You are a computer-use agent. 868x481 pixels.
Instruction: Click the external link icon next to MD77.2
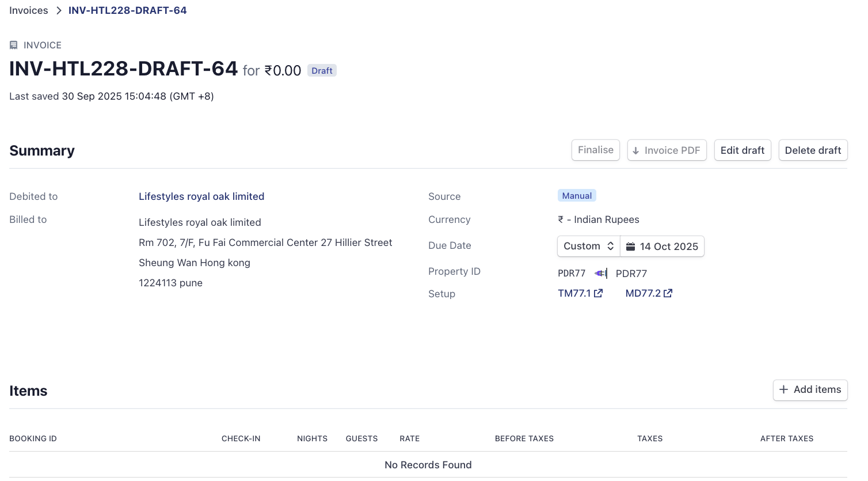pos(668,293)
